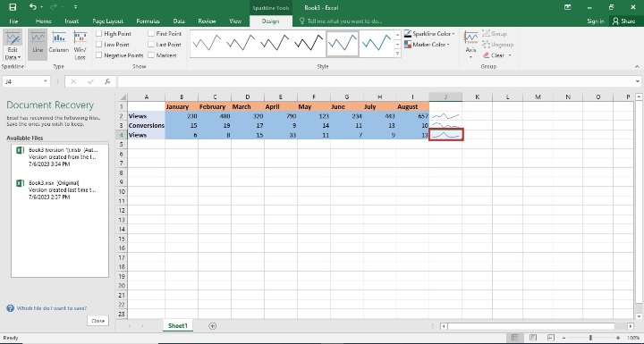Click the Edit Data sparkline icon
Screen dimensions: 644x344
coord(13,38)
